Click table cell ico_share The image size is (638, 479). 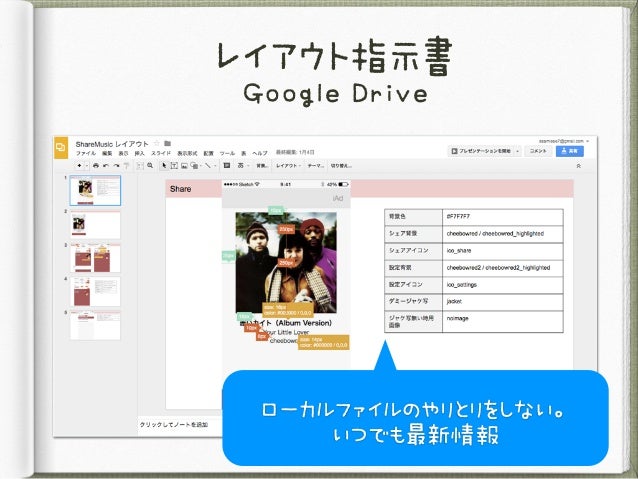coord(503,251)
